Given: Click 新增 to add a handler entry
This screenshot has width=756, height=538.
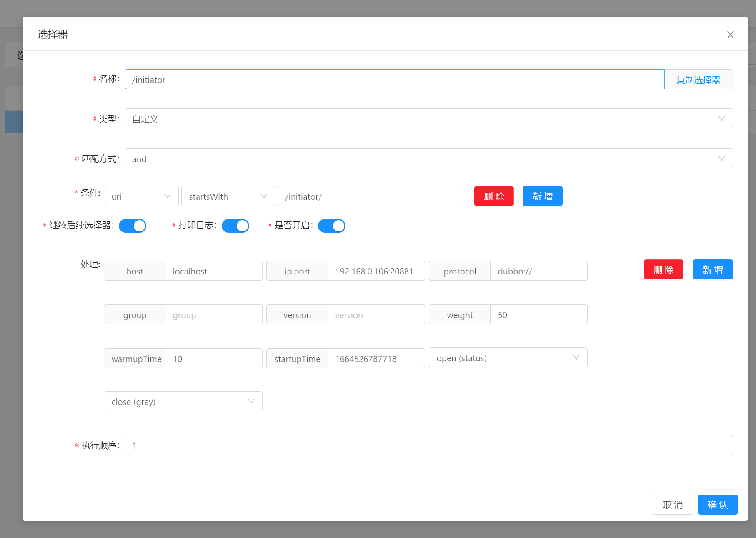Looking at the screenshot, I should click(x=713, y=269).
